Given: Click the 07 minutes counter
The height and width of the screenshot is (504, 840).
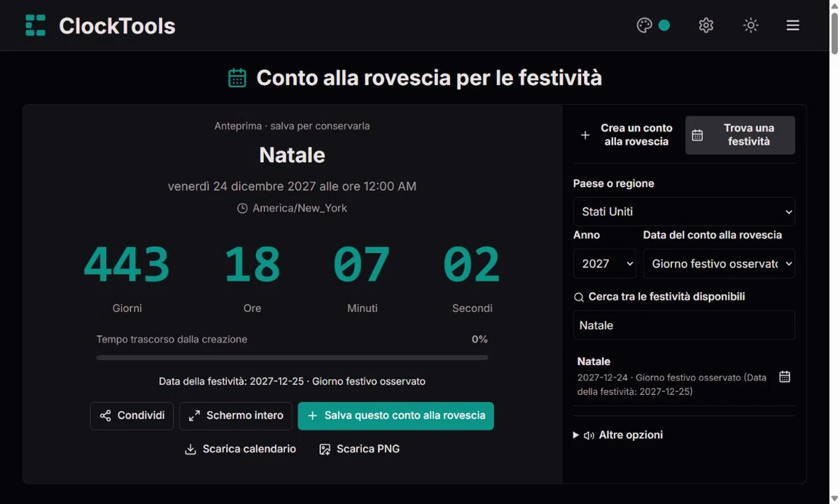Looking at the screenshot, I should click(362, 265).
